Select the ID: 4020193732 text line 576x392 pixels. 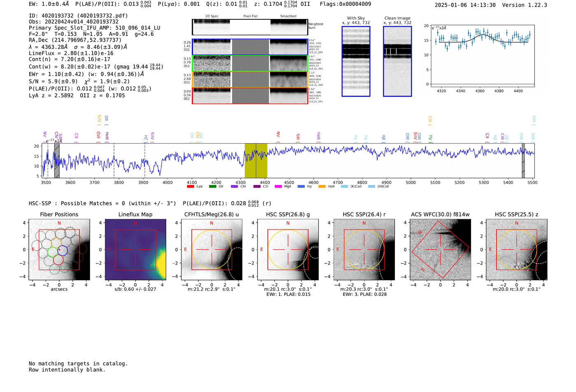[78, 16]
